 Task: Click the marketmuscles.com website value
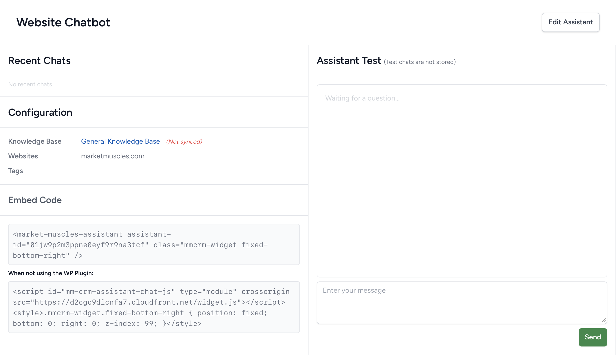113,156
